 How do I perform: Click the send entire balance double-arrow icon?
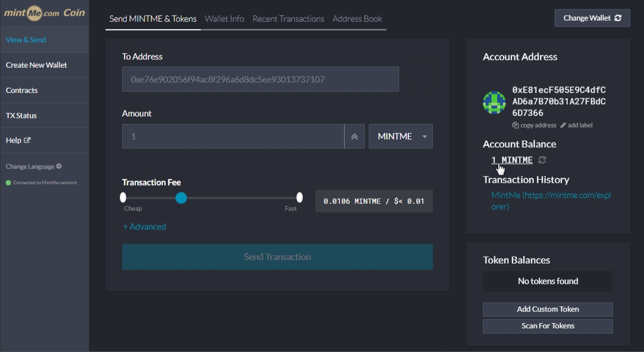pyautogui.click(x=354, y=137)
